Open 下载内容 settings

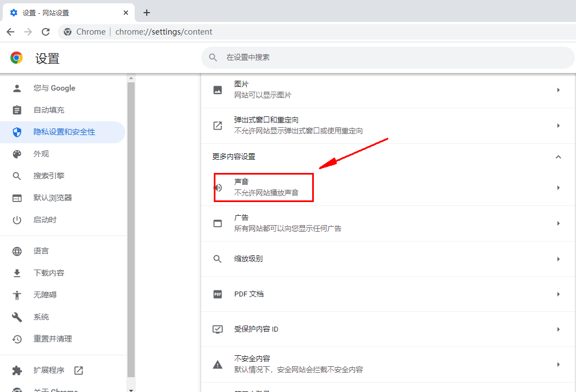click(63, 273)
